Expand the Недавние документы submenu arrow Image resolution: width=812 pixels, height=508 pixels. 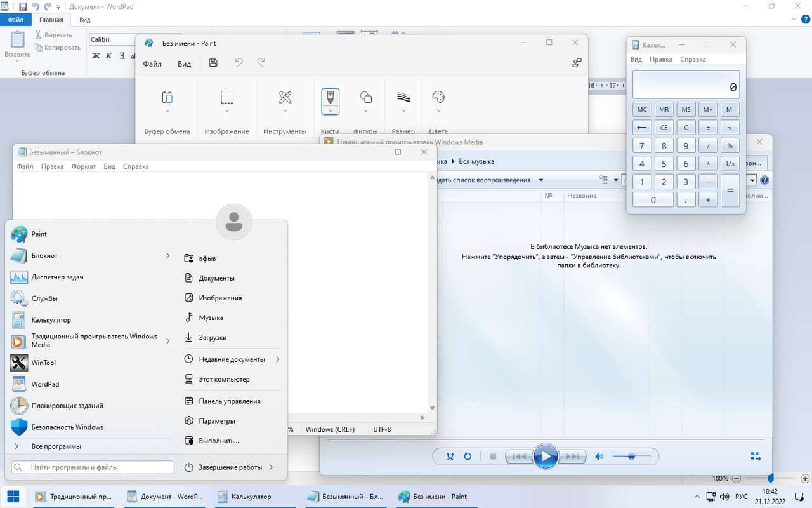(x=277, y=359)
